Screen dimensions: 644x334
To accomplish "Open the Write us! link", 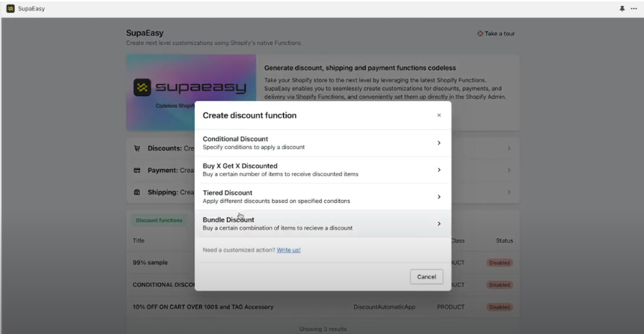I will coord(288,250).
